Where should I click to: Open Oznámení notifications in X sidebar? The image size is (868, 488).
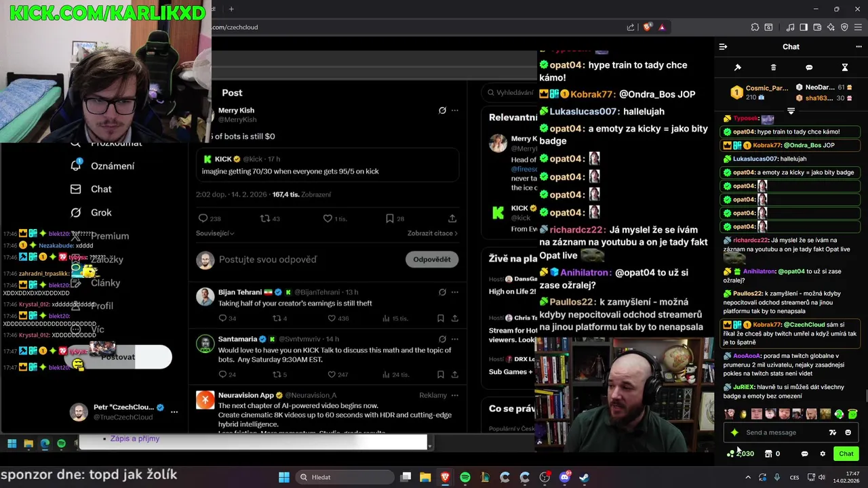(102, 166)
